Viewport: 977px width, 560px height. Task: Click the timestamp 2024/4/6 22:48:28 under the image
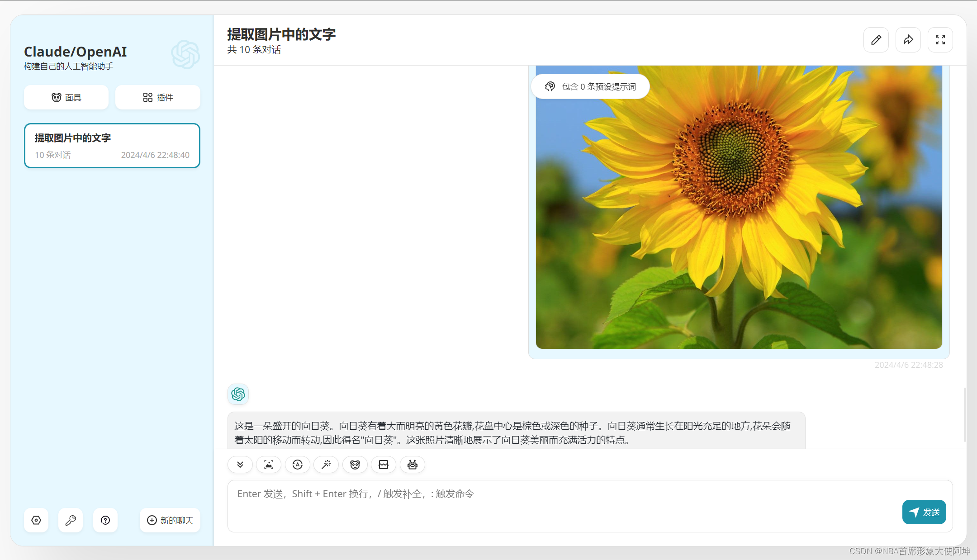(909, 365)
